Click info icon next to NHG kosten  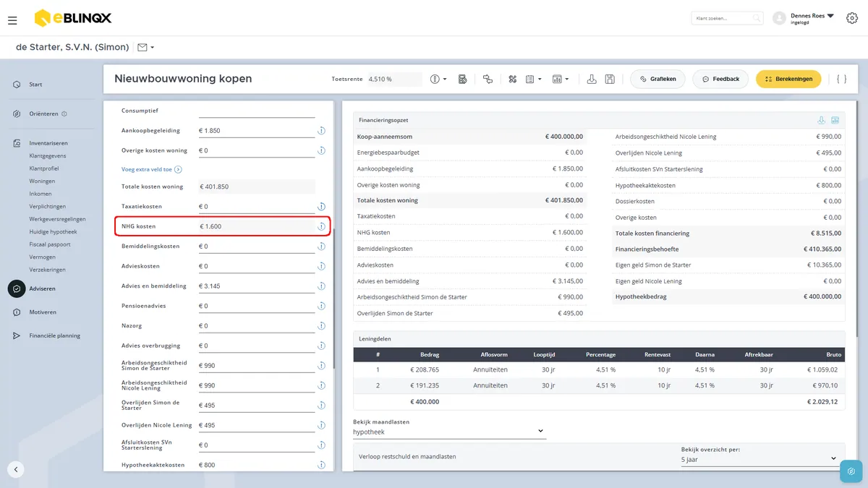pyautogui.click(x=320, y=226)
